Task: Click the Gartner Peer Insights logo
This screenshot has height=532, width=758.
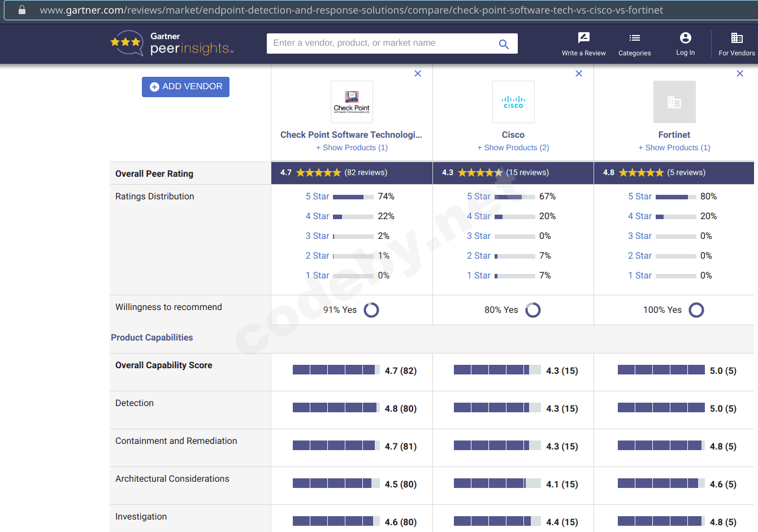Action: click(x=172, y=43)
